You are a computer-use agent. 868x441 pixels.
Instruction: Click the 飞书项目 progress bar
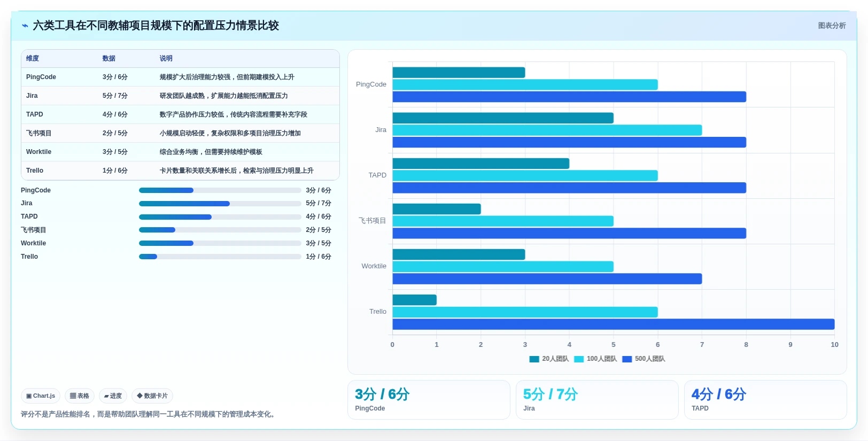[220, 230]
